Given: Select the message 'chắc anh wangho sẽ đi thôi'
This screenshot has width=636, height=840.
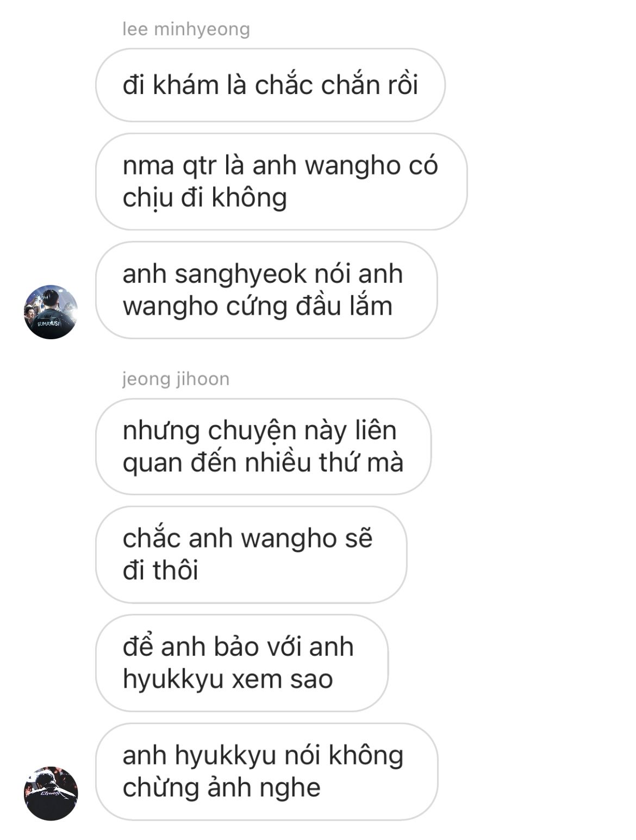Looking at the screenshot, I should pos(251,555).
